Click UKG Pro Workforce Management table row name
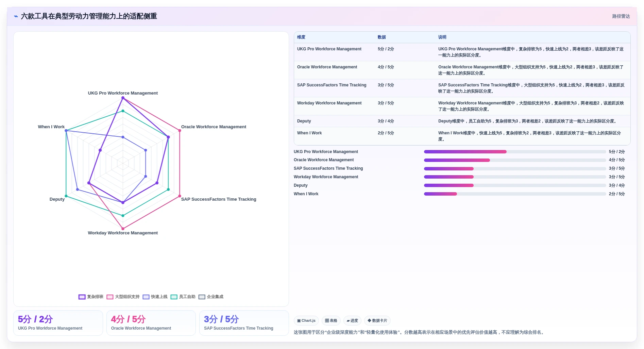Image resolution: width=644 pixels, height=349 pixels. [329, 49]
